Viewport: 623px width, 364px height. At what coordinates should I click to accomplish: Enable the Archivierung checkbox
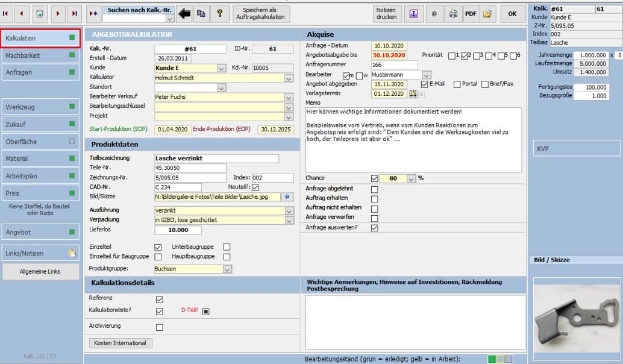(x=159, y=327)
